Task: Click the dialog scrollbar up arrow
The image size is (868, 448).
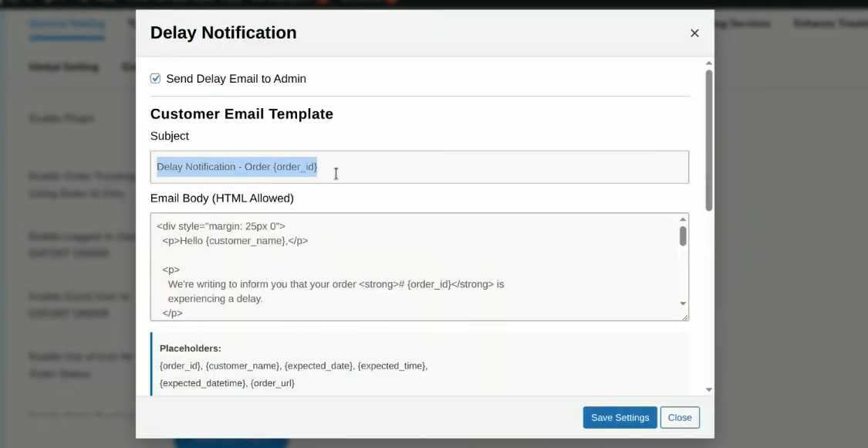Action: 708,63
